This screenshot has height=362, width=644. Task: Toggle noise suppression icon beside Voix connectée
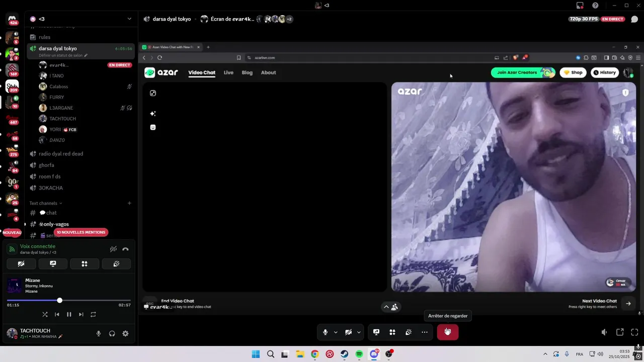[x=113, y=249]
